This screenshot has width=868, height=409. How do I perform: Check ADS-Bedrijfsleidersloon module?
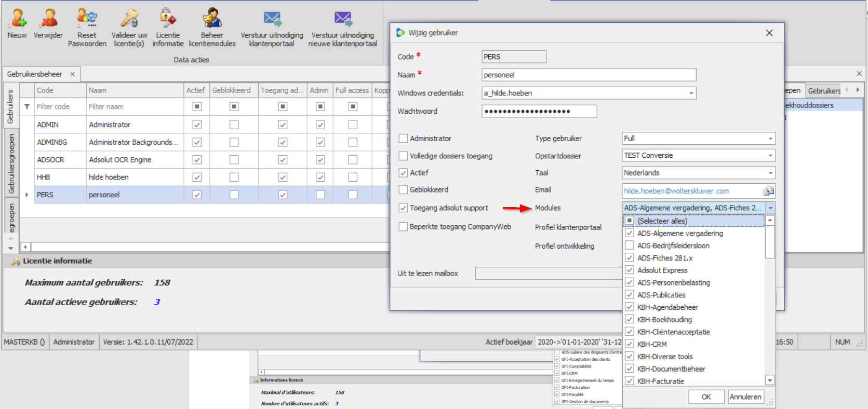[x=630, y=246]
